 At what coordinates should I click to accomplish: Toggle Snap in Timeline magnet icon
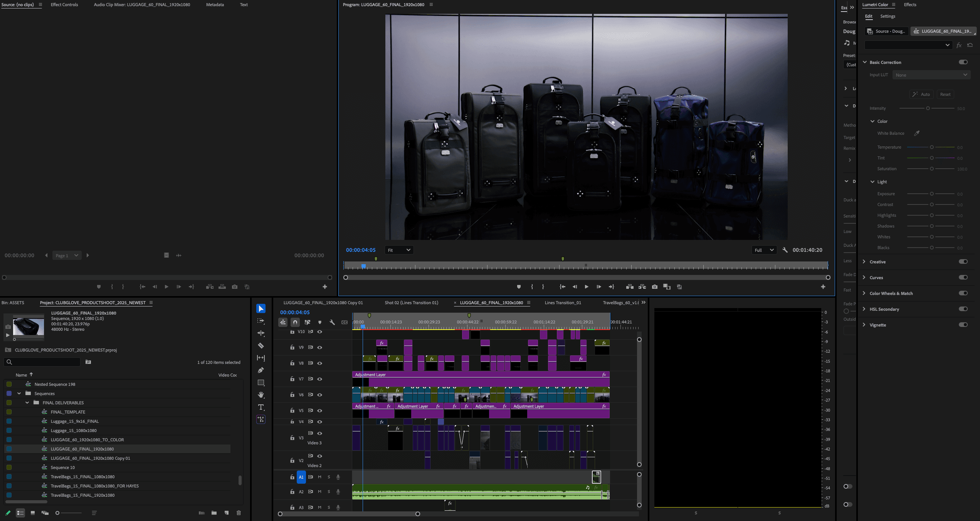pyautogui.click(x=295, y=322)
